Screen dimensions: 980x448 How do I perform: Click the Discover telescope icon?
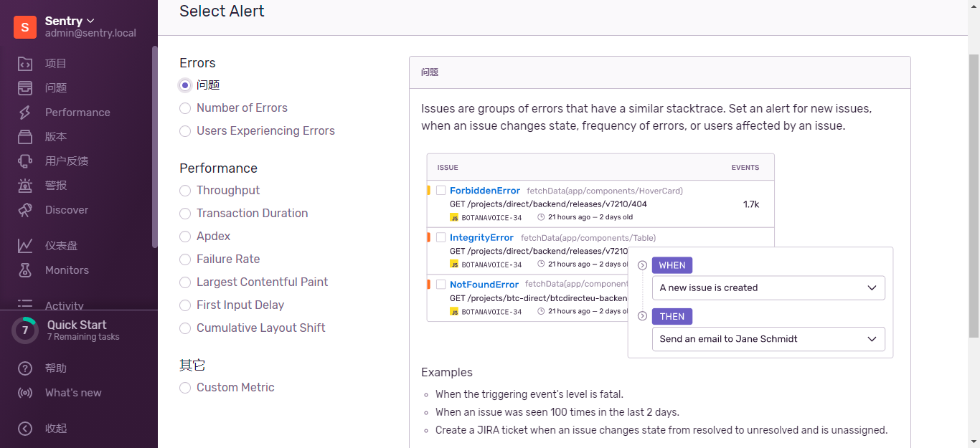(x=25, y=210)
